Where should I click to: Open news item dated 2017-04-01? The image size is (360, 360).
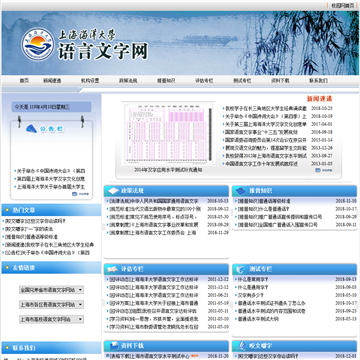point(266,124)
